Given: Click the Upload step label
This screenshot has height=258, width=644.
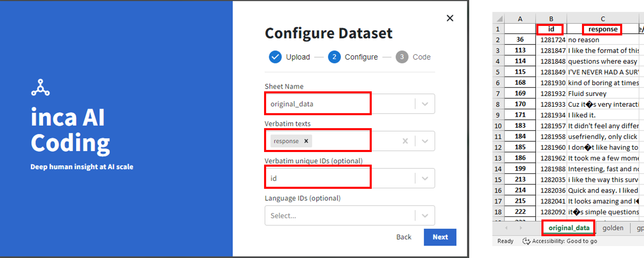Looking at the screenshot, I should tap(298, 57).
